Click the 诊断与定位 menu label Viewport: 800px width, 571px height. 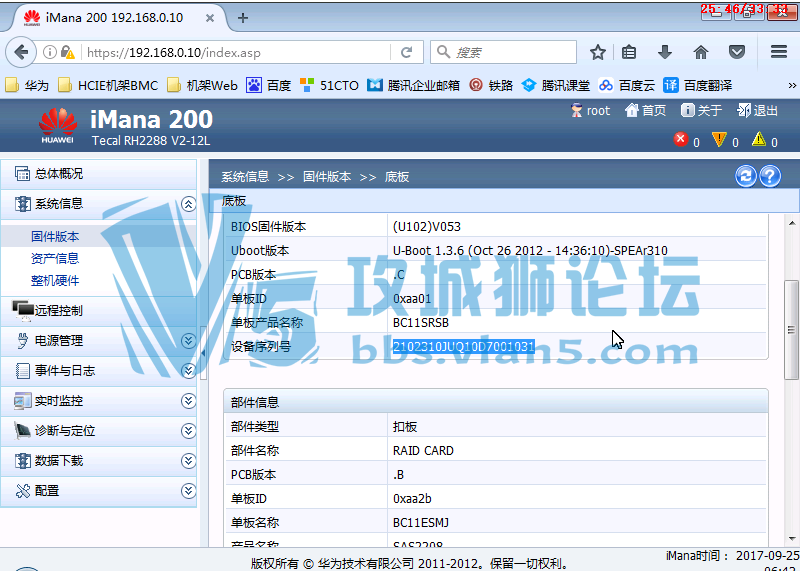(65, 431)
